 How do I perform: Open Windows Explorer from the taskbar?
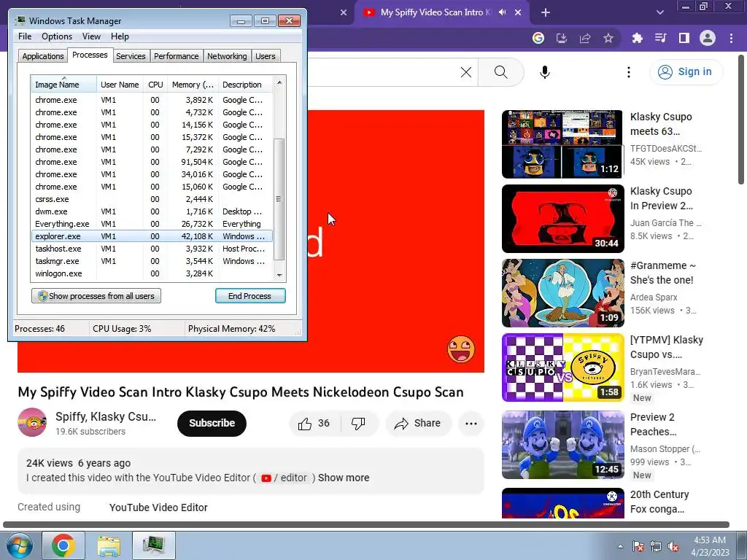pos(109,545)
